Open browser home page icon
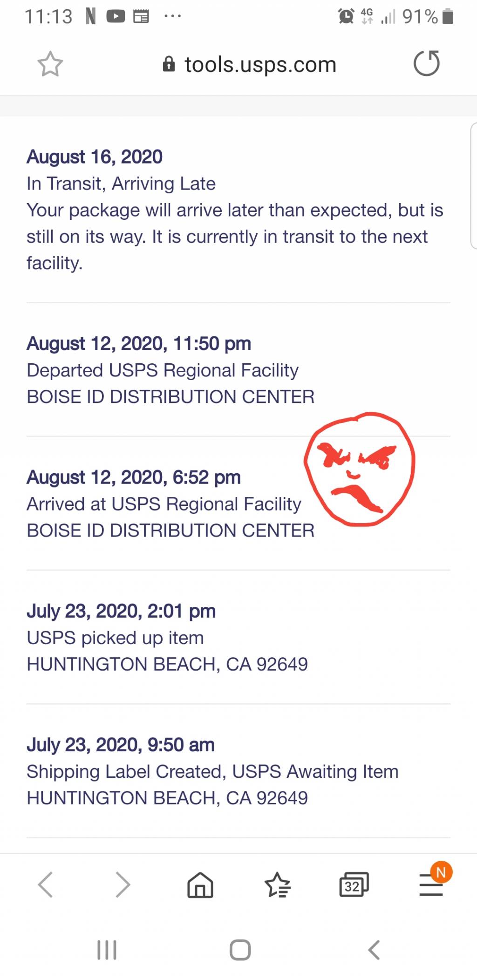This screenshot has height=980, width=477. pos(200,884)
